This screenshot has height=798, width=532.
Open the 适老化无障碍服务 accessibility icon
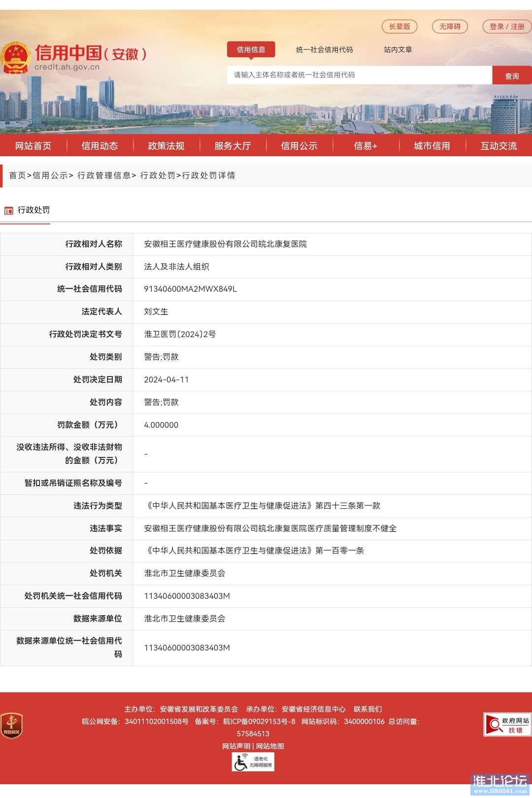point(253,762)
